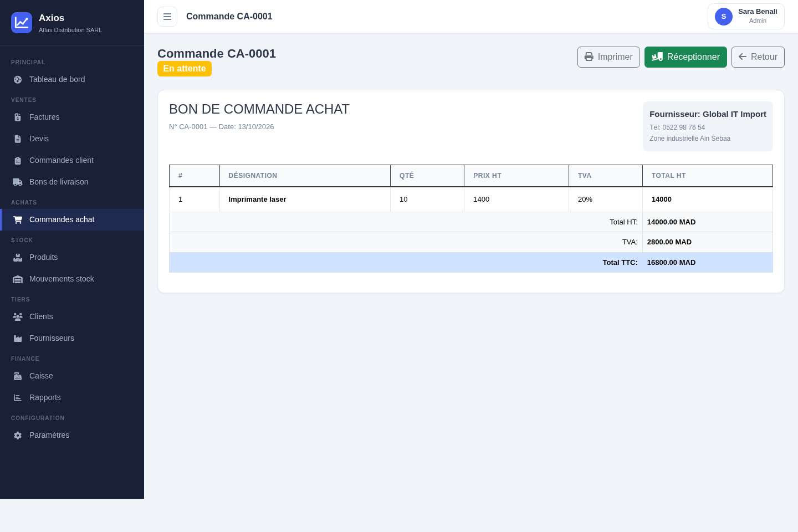Click the Factures invoice icon
The height and width of the screenshot is (532, 798).
point(18,117)
